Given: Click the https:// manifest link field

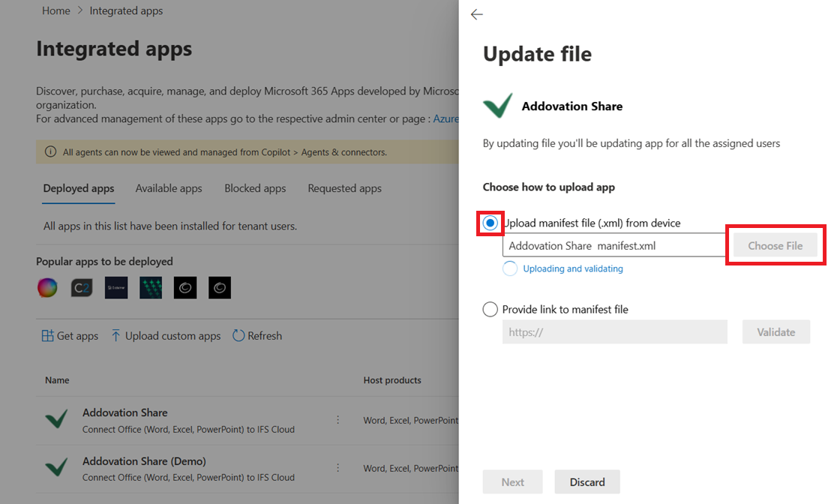Looking at the screenshot, I should [x=614, y=332].
